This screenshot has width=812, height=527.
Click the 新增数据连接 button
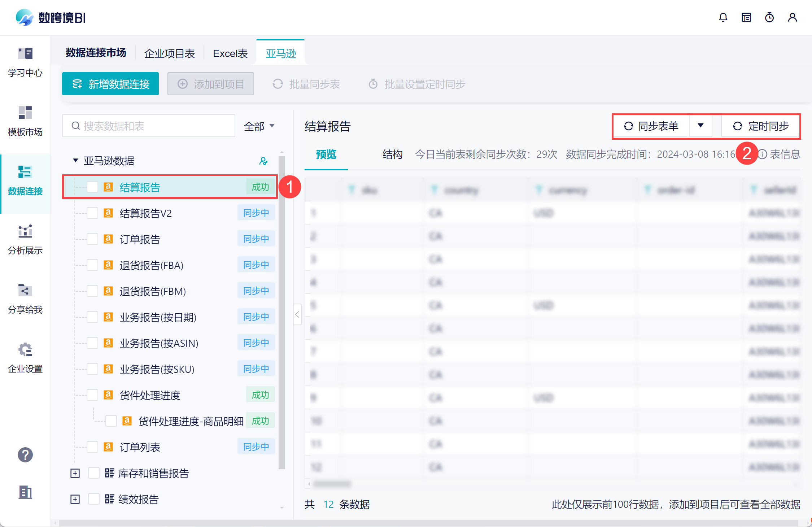pyautogui.click(x=110, y=84)
